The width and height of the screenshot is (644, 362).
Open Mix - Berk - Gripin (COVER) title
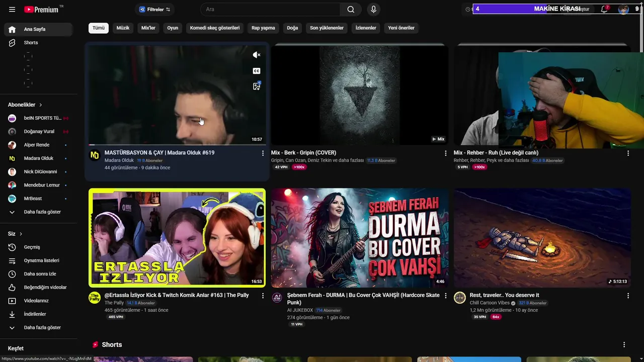pos(303,153)
